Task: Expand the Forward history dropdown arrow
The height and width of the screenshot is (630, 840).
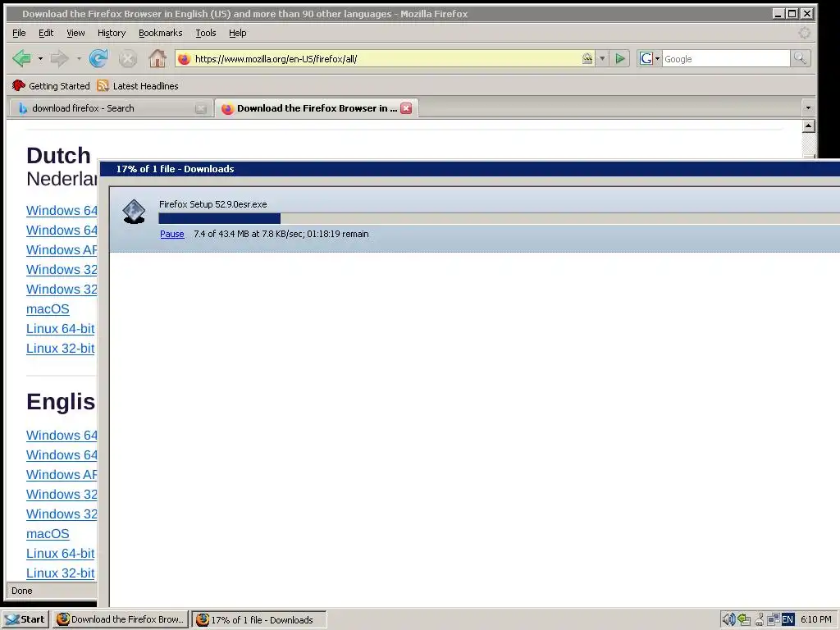Action: [x=79, y=58]
